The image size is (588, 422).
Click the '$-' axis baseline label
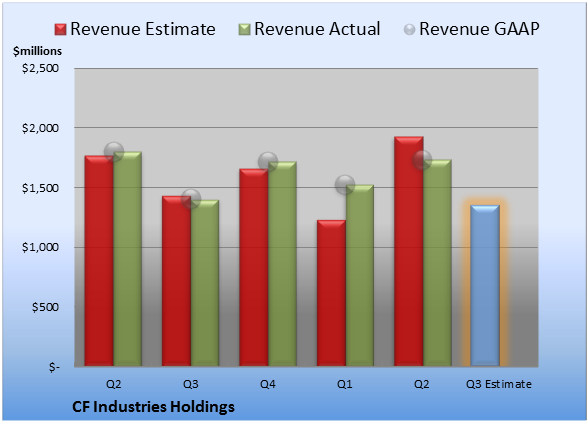pyautogui.click(x=54, y=367)
